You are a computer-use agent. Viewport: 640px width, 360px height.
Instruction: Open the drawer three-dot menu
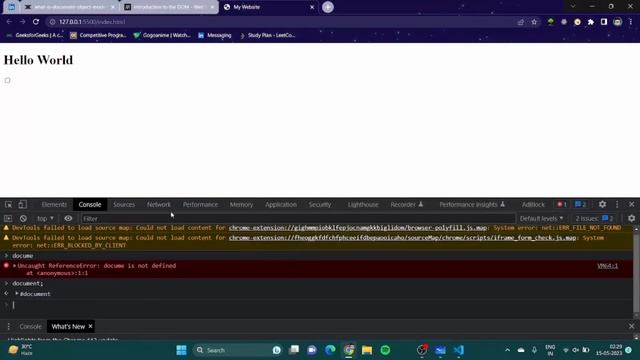click(x=8, y=327)
